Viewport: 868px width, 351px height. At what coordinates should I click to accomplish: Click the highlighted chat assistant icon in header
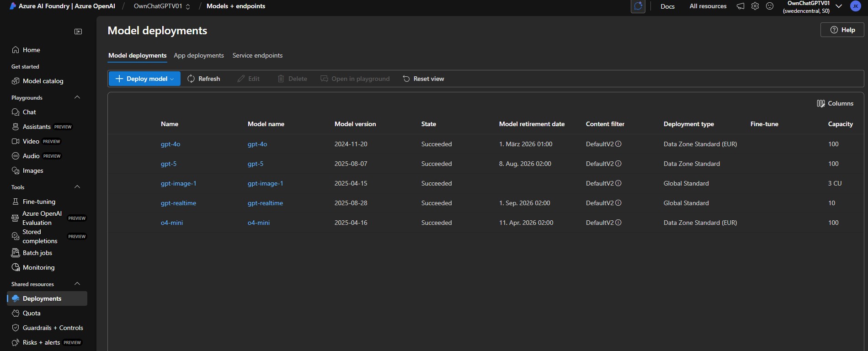click(x=638, y=6)
